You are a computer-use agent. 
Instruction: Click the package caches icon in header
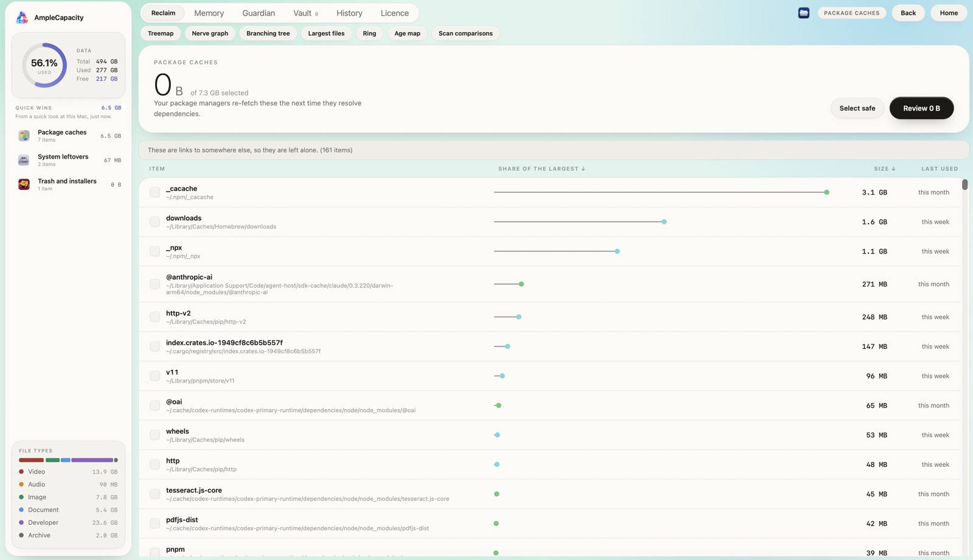click(803, 13)
